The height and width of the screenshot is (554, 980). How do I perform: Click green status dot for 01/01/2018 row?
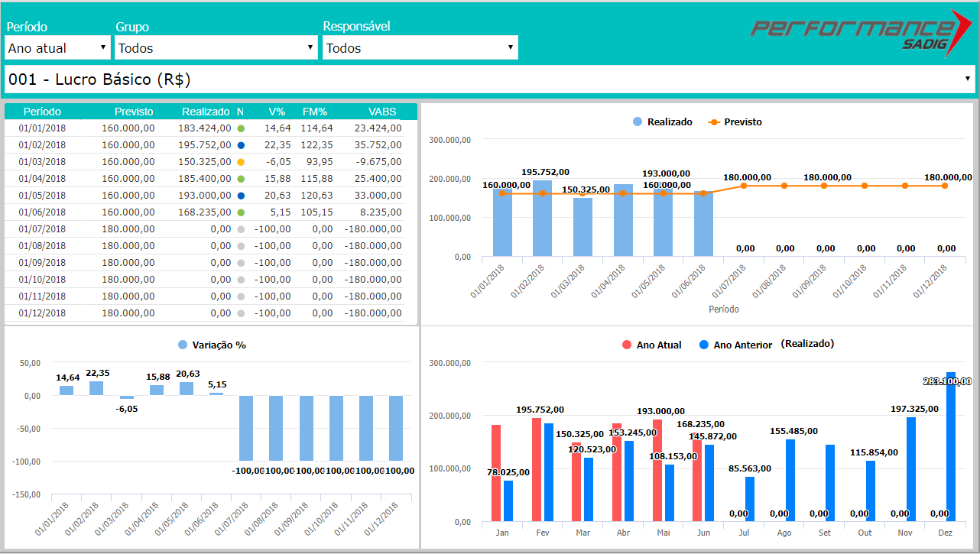point(241,128)
